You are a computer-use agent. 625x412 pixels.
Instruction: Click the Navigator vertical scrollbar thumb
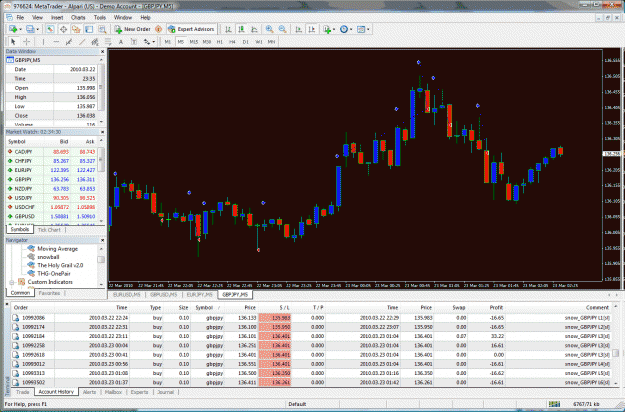pyautogui.click(x=101, y=259)
